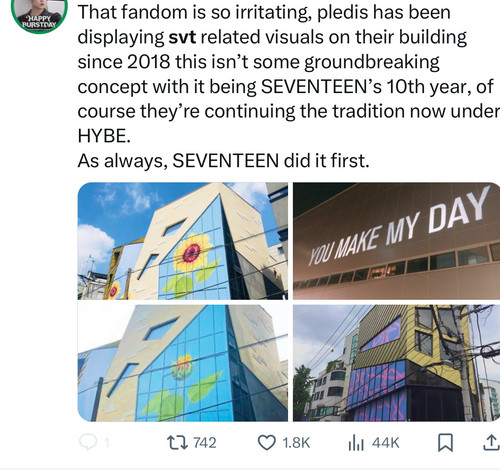
Task: Open the purple patterned building photo
Action: pos(397,363)
